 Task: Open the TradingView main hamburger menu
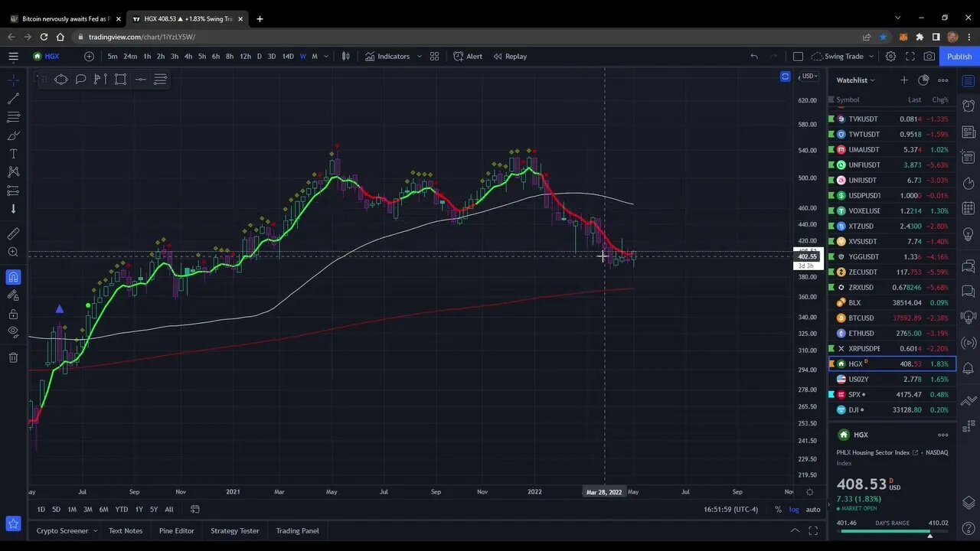[x=13, y=56]
